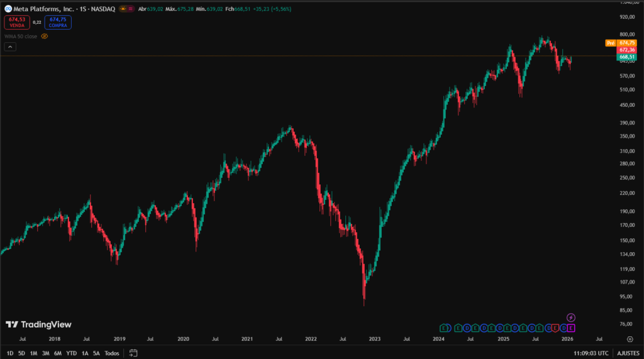Image resolution: width=644 pixels, height=359 pixels.
Task: Click the orange Pré 674,75 price label
Action: [x=621, y=43]
